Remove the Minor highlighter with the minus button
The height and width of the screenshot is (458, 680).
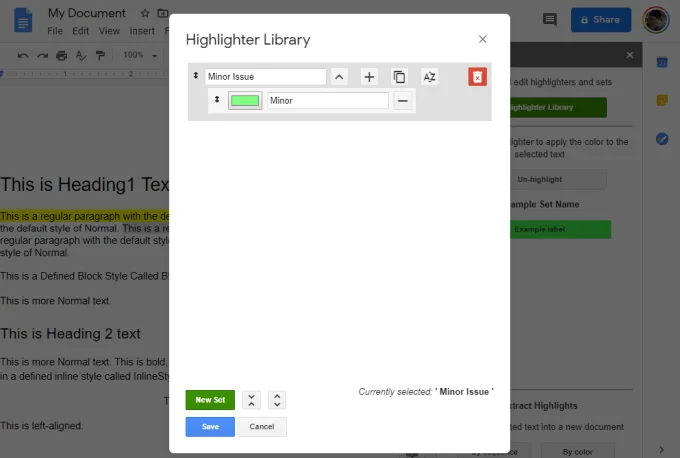coord(402,101)
